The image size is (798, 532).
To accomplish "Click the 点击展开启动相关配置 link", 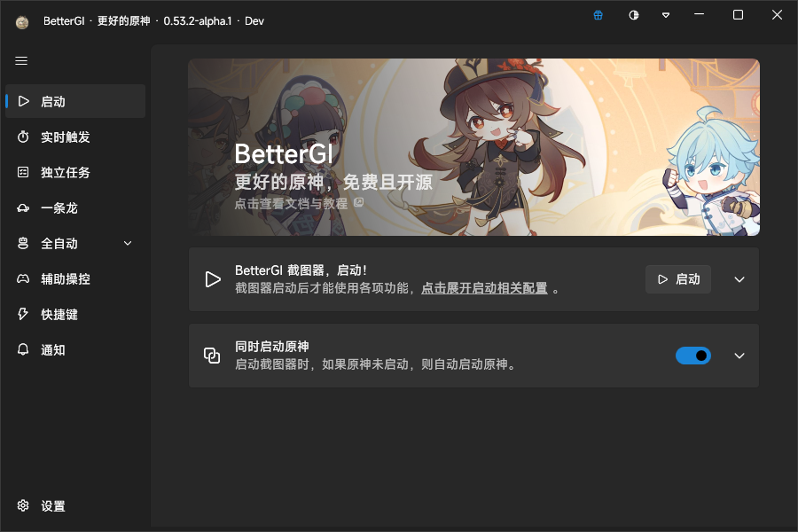I will tap(484, 288).
